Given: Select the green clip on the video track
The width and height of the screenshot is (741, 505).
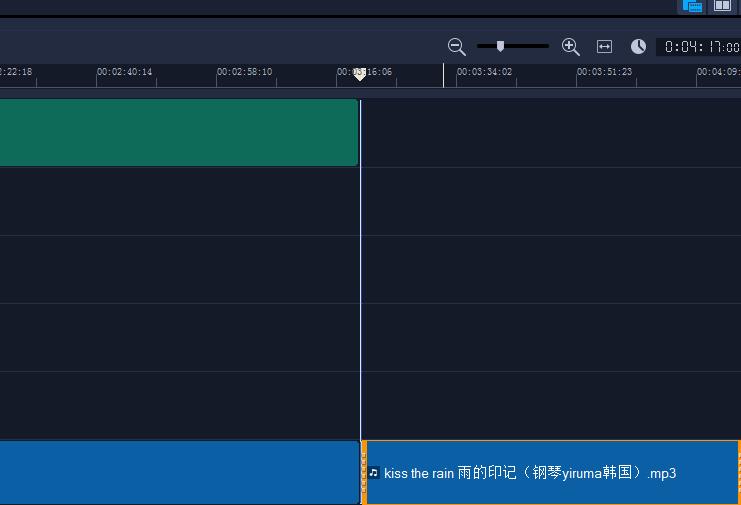Looking at the screenshot, I should pos(179,132).
